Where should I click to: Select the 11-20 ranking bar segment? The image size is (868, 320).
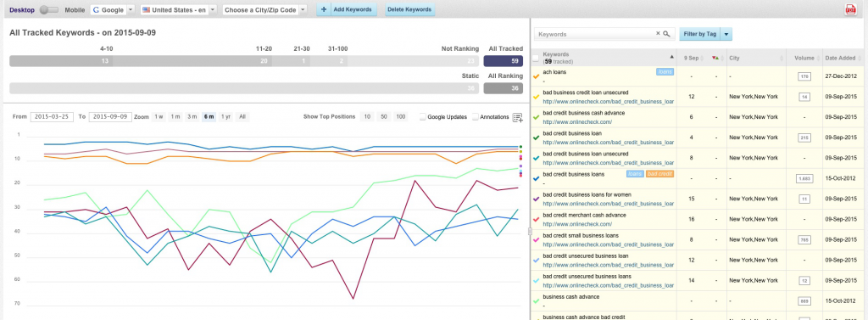tap(192, 61)
